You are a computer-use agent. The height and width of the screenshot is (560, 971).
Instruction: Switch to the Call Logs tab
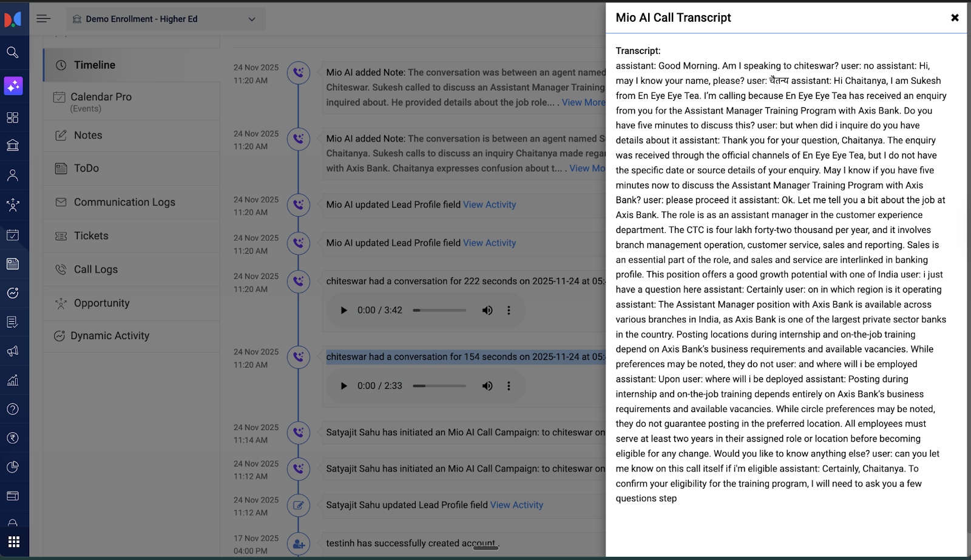pos(96,269)
